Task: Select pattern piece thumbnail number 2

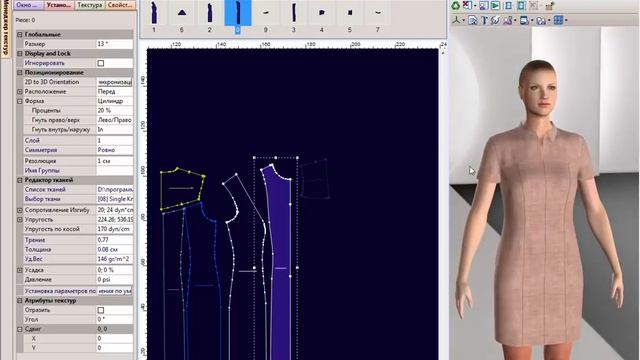Action: 209,13
